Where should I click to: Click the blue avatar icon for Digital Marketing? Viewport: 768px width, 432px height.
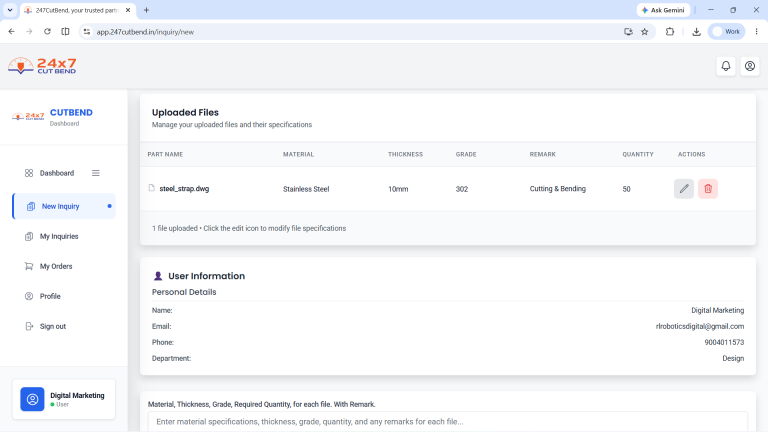click(32, 399)
